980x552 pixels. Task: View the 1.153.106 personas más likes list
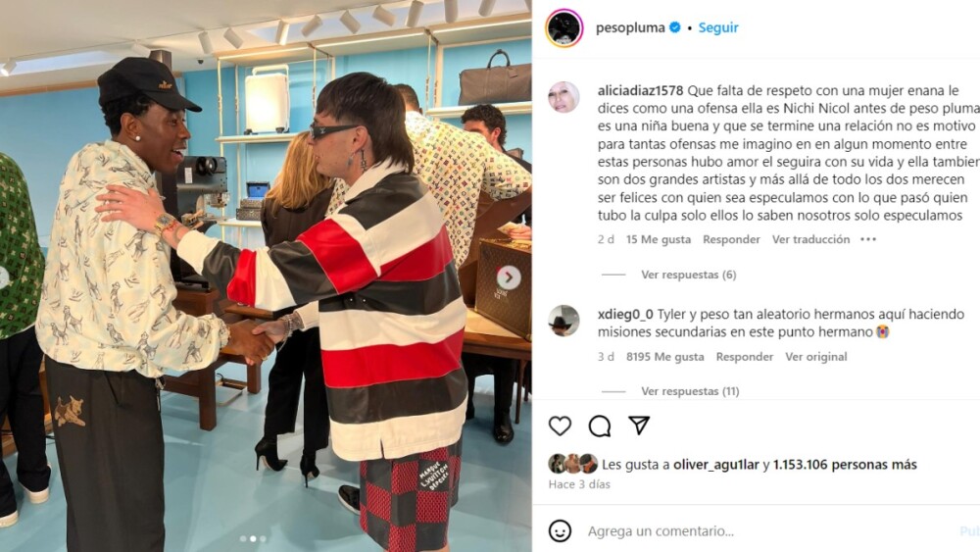point(845,465)
